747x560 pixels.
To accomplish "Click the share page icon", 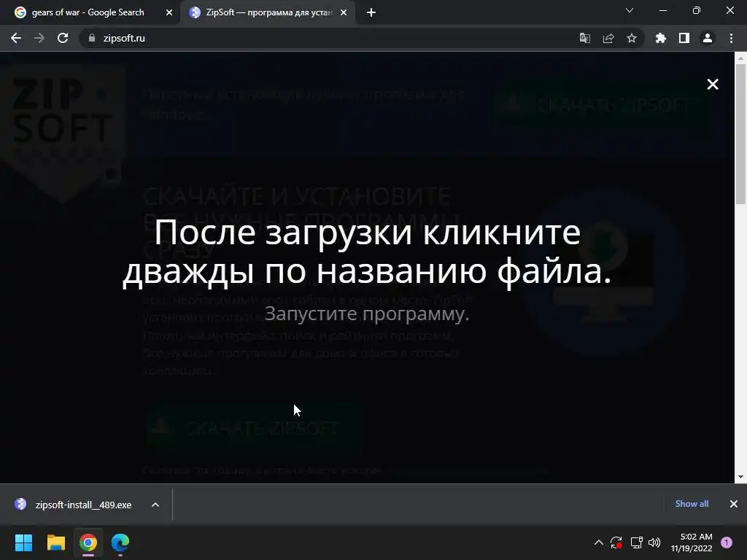I will [608, 38].
